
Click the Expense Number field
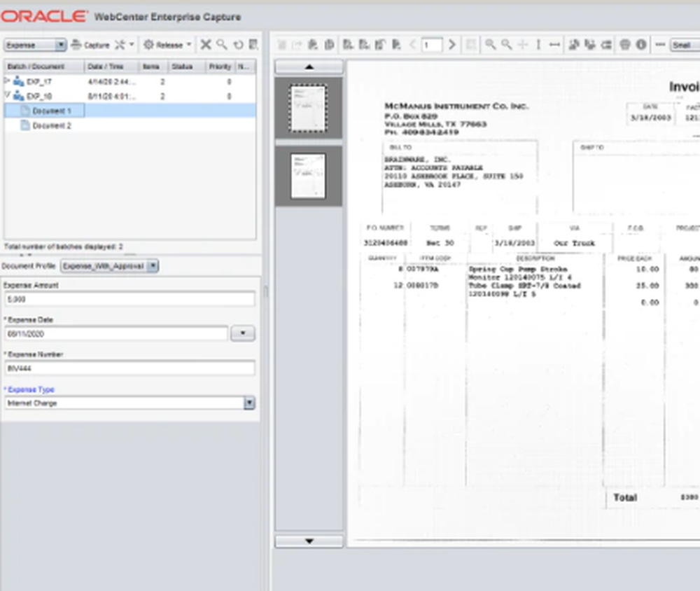130,368
